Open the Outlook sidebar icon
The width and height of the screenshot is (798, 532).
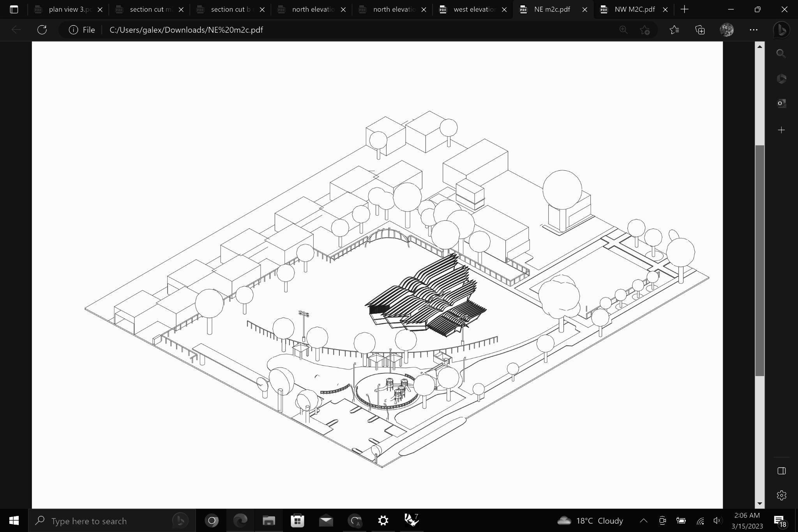(x=781, y=103)
